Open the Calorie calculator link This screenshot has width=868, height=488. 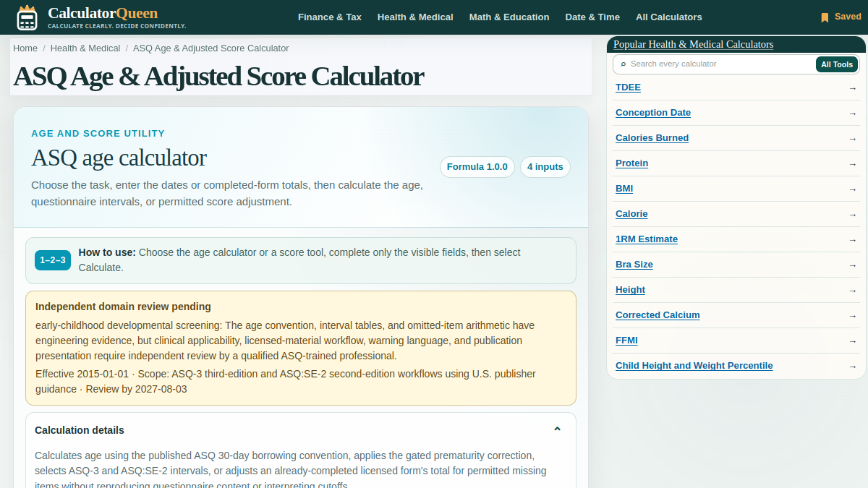pos(631,214)
